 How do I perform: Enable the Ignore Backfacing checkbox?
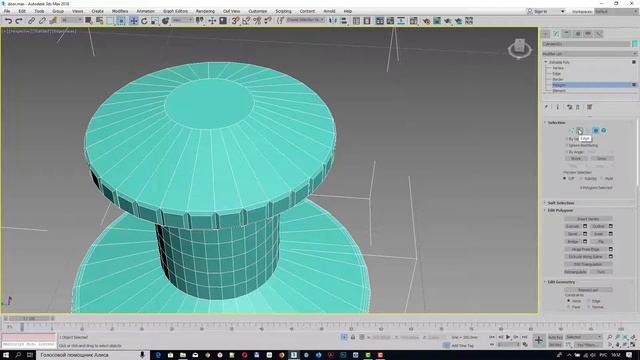coord(567,145)
